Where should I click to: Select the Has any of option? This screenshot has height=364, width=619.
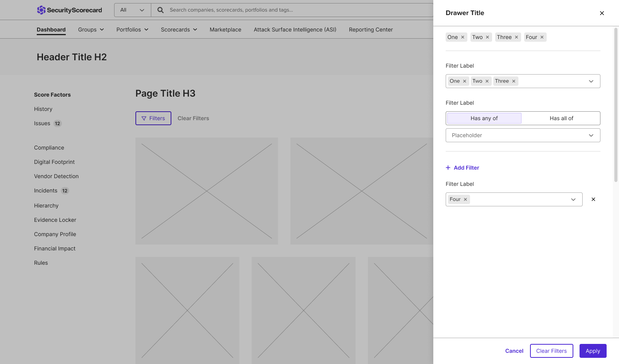(484, 118)
